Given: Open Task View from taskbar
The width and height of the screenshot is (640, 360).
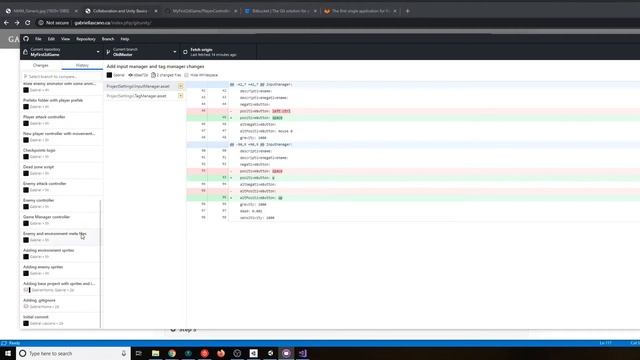Looking at the screenshot, I should [139, 353].
